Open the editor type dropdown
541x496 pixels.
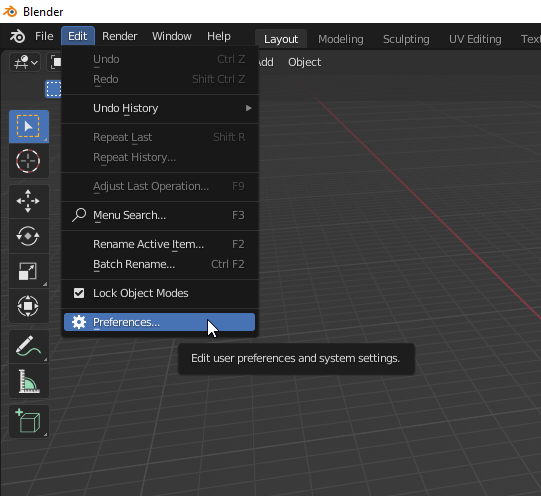[25, 62]
